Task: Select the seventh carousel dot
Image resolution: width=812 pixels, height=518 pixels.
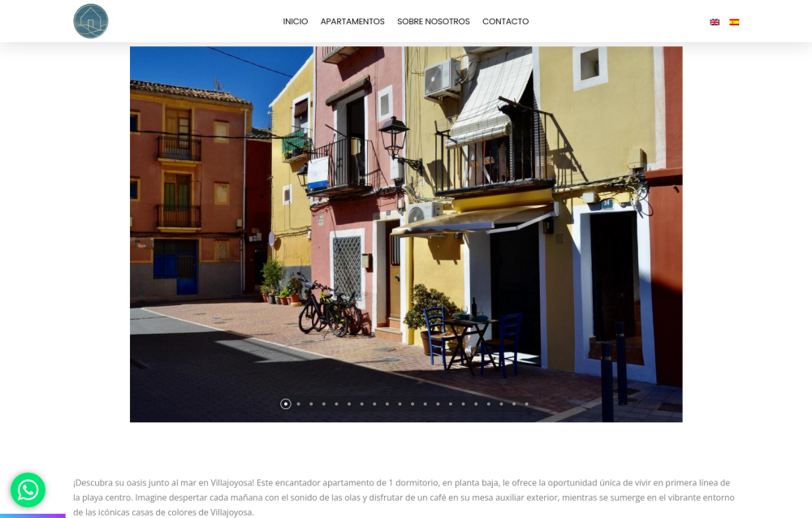Action: tap(362, 404)
